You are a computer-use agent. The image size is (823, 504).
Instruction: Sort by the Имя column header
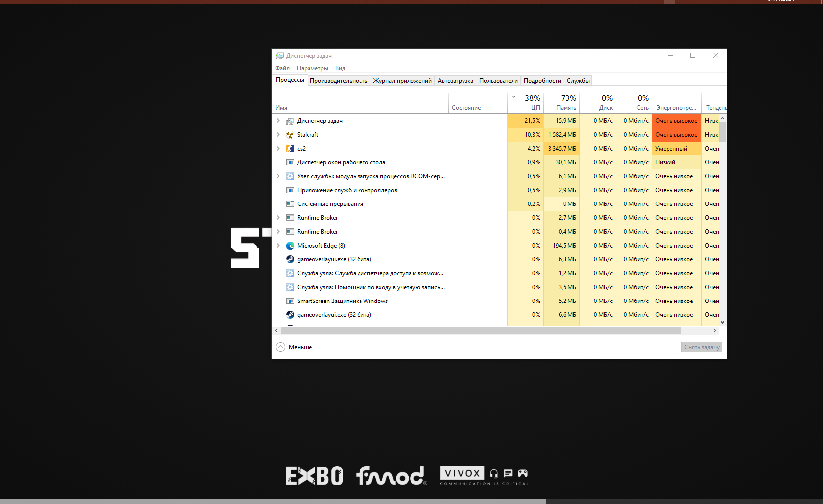point(360,102)
